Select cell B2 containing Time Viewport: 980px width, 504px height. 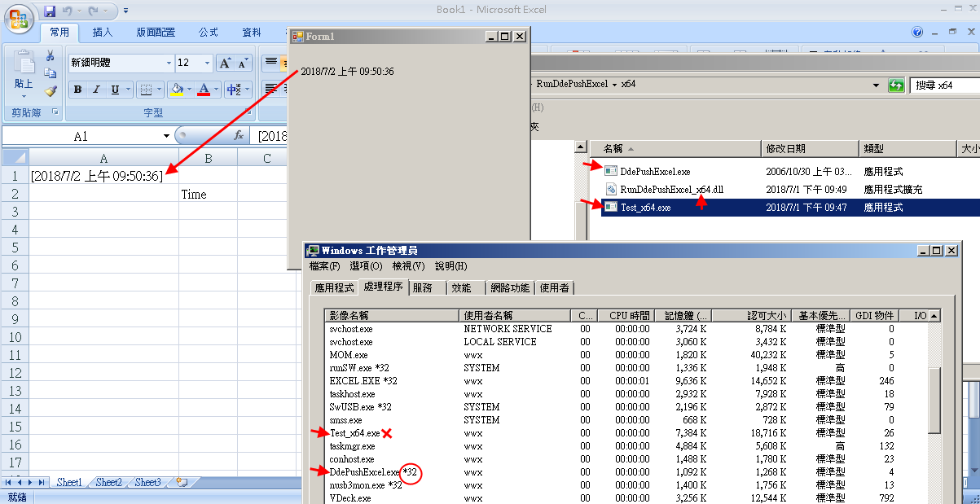(208, 194)
